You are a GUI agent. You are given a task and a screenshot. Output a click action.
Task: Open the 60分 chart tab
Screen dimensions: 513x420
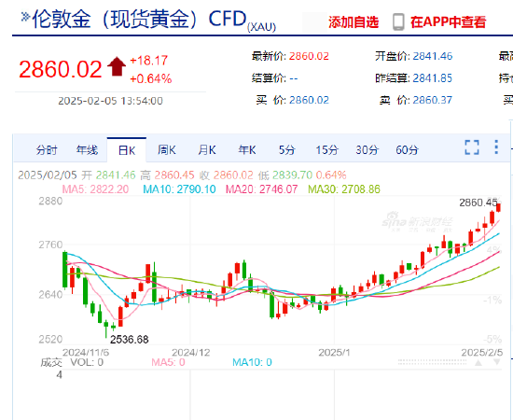tap(407, 150)
